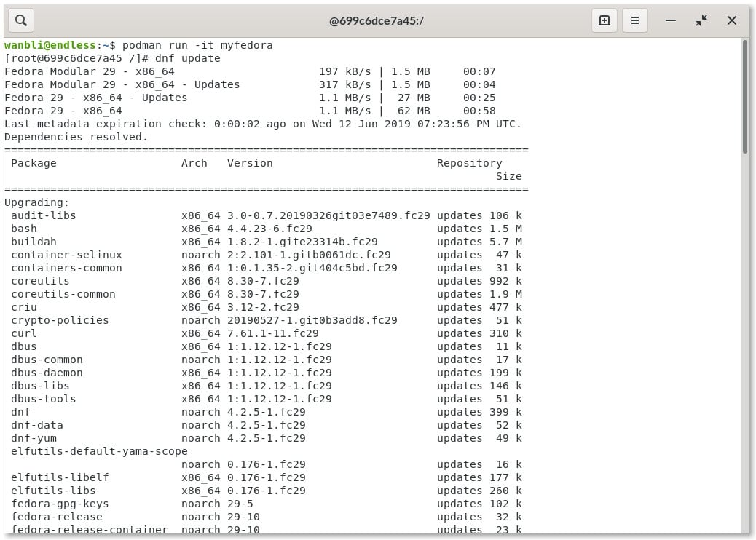756x540 pixels.
Task: Click version '7.61.1-11.fc29' for curl
Action: [273, 333]
